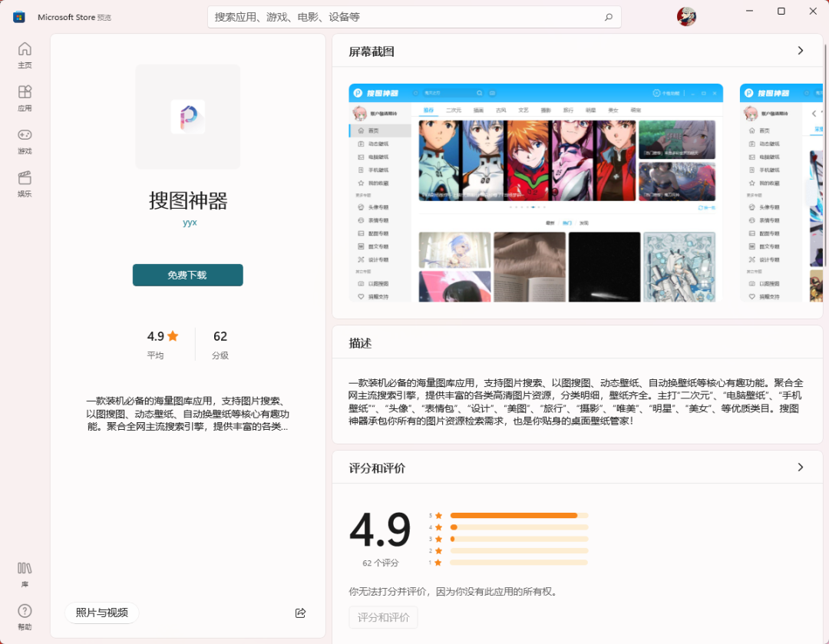Click the 62 分级 ratings count

pos(220,345)
